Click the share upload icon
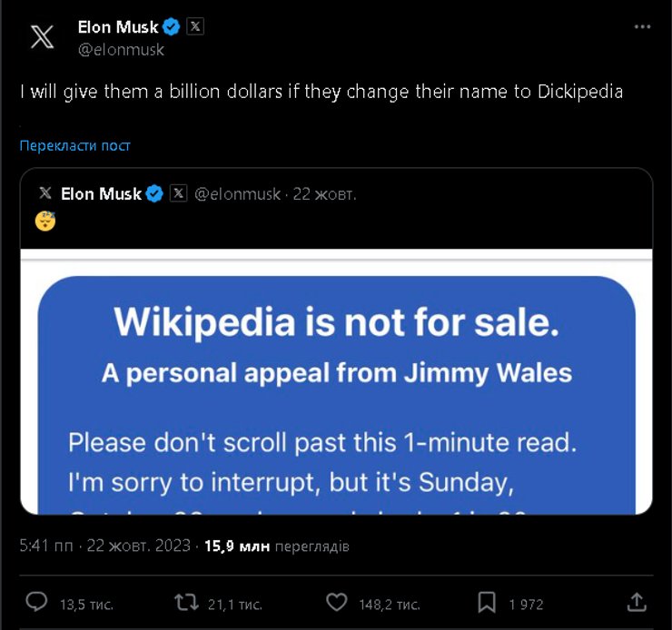672x630 pixels. [637, 603]
